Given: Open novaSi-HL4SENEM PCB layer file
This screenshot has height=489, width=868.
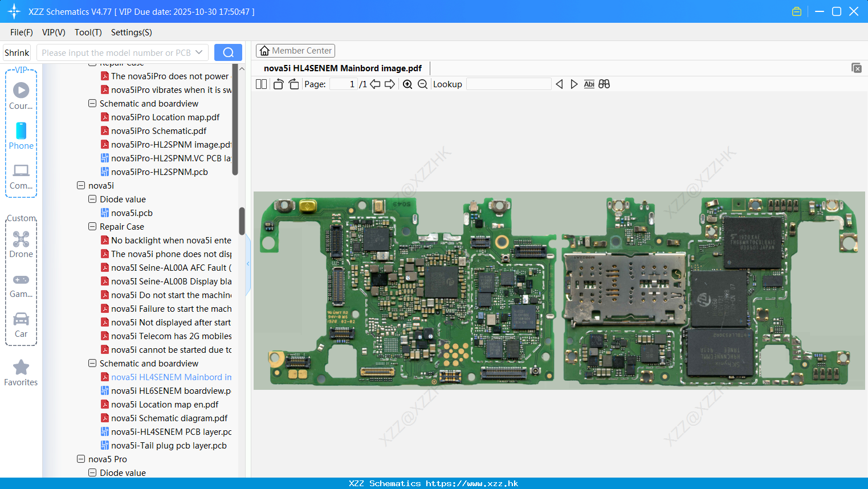Looking at the screenshot, I should pyautogui.click(x=170, y=432).
